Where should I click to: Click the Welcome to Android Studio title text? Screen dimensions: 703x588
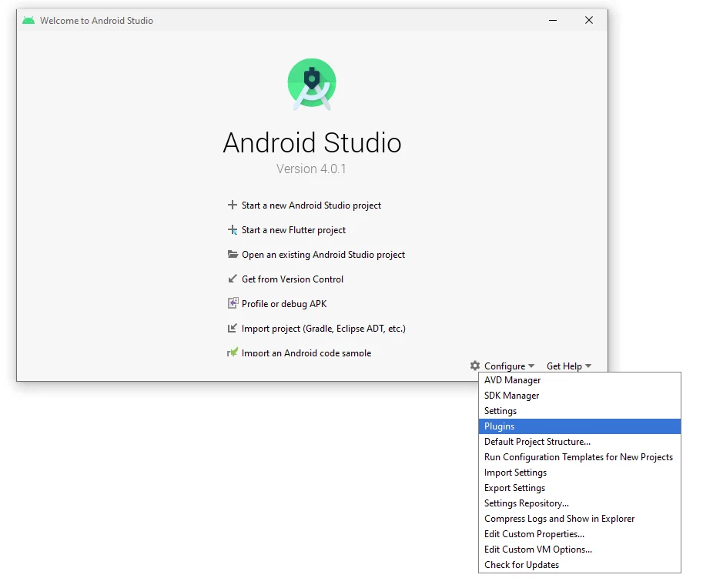(x=96, y=21)
